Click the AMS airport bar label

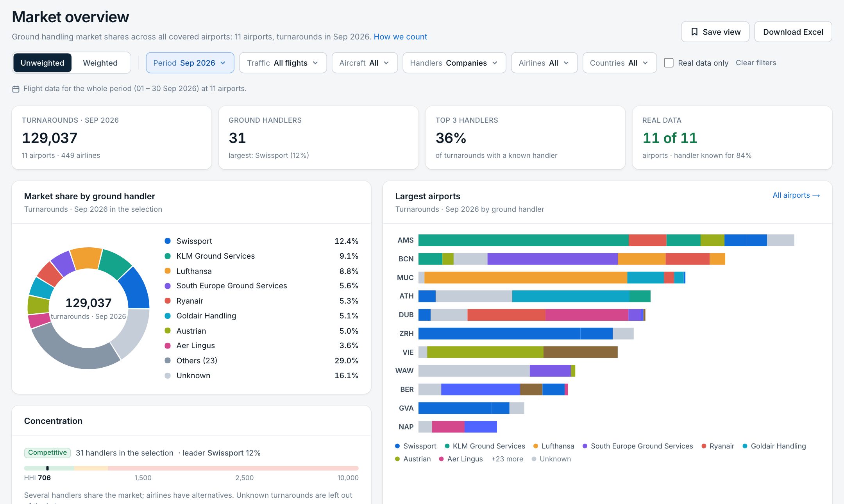point(405,240)
